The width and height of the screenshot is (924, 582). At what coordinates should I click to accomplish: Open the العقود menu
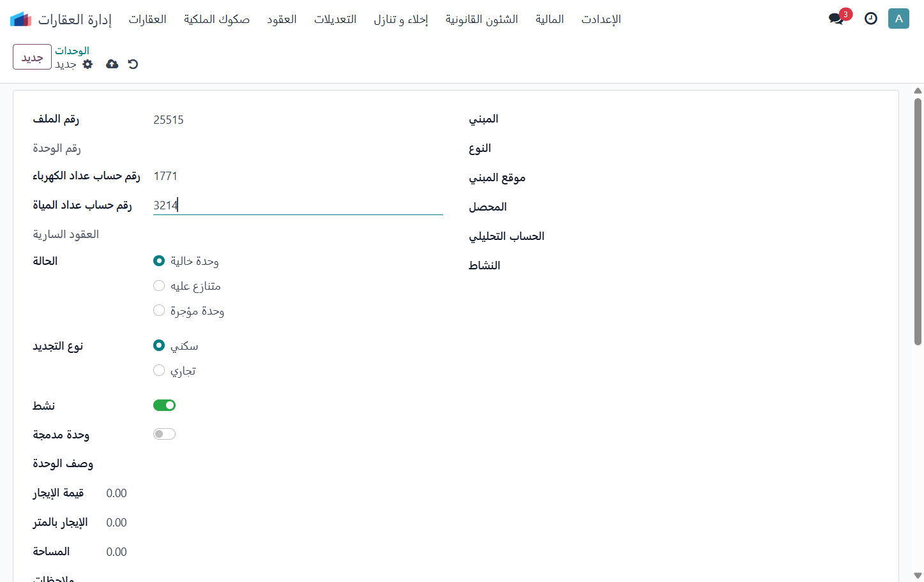click(x=282, y=19)
